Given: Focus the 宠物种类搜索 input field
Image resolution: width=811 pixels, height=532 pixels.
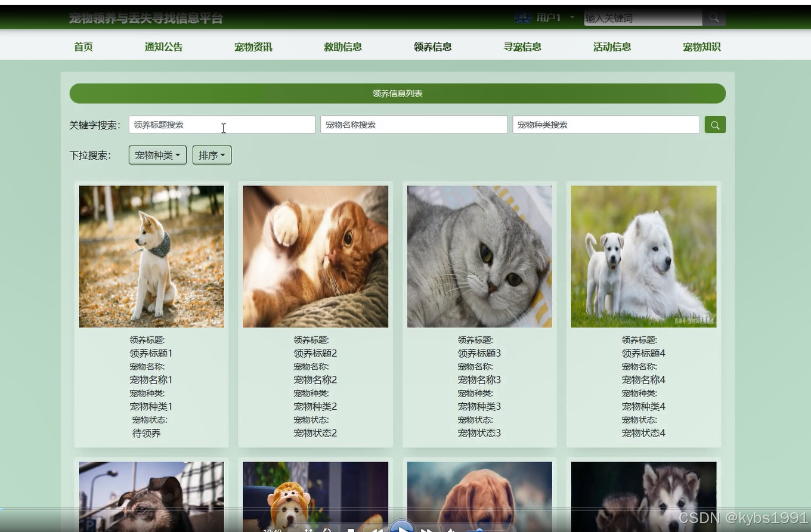Looking at the screenshot, I should coord(606,125).
